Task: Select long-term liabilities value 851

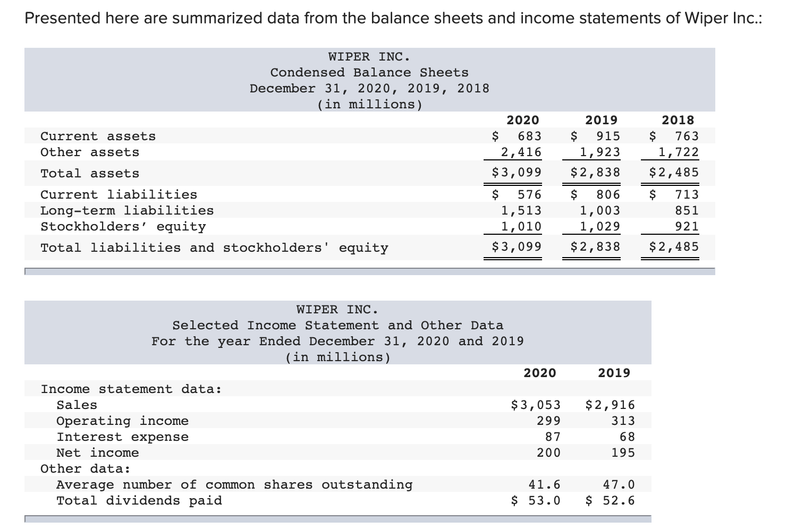Action: tap(687, 211)
